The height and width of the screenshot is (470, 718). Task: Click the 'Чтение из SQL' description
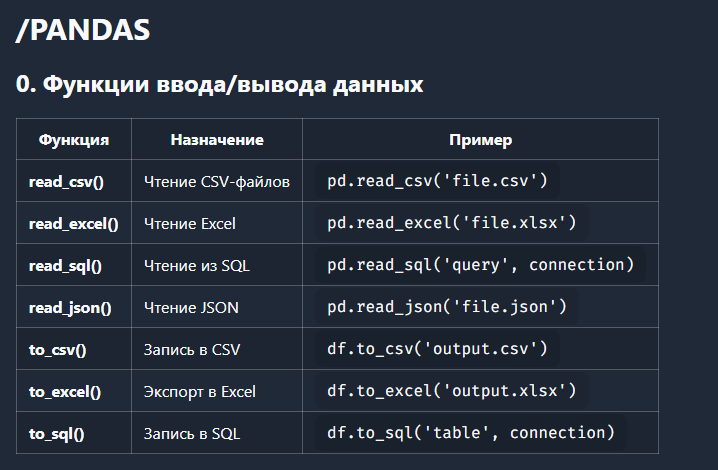pyautogui.click(x=197, y=266)
